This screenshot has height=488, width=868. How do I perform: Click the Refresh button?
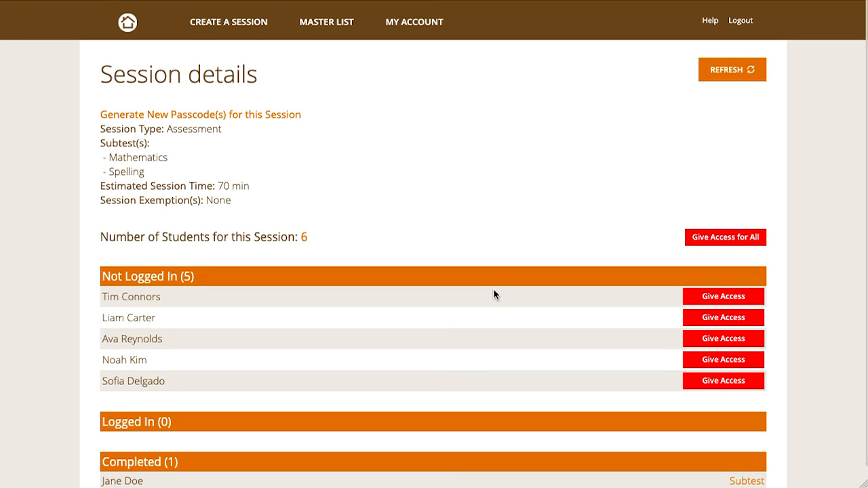pyautogui.click(x=732, y=70)
